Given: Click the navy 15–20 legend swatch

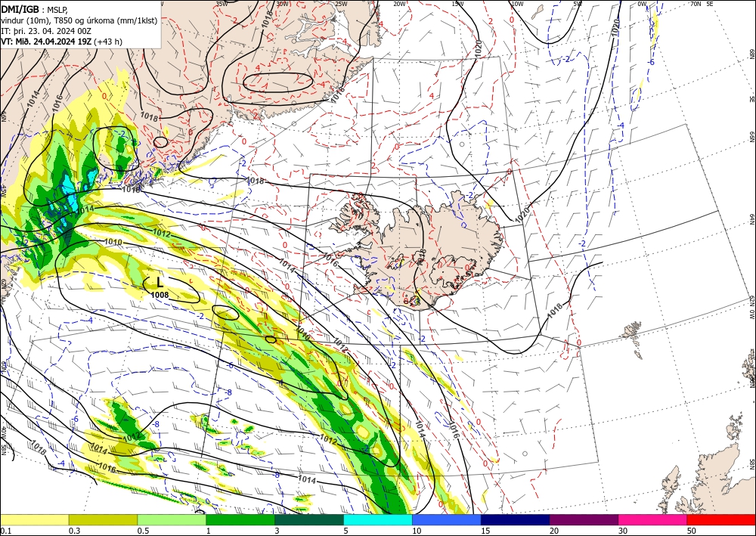Looking at the screenshot, I should coord(516,519).
